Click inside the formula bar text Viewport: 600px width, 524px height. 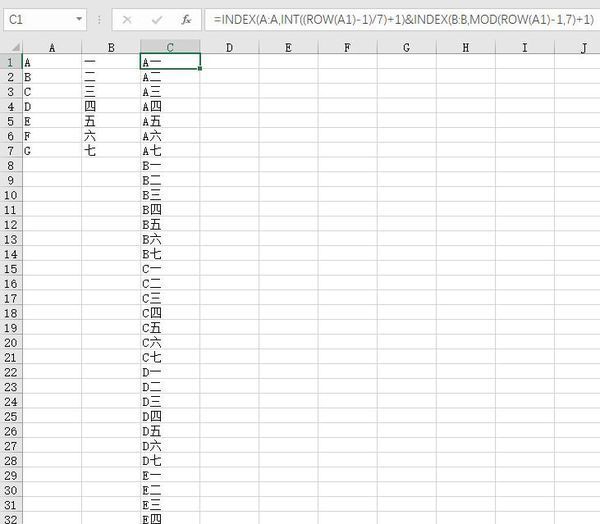[403, 20]
